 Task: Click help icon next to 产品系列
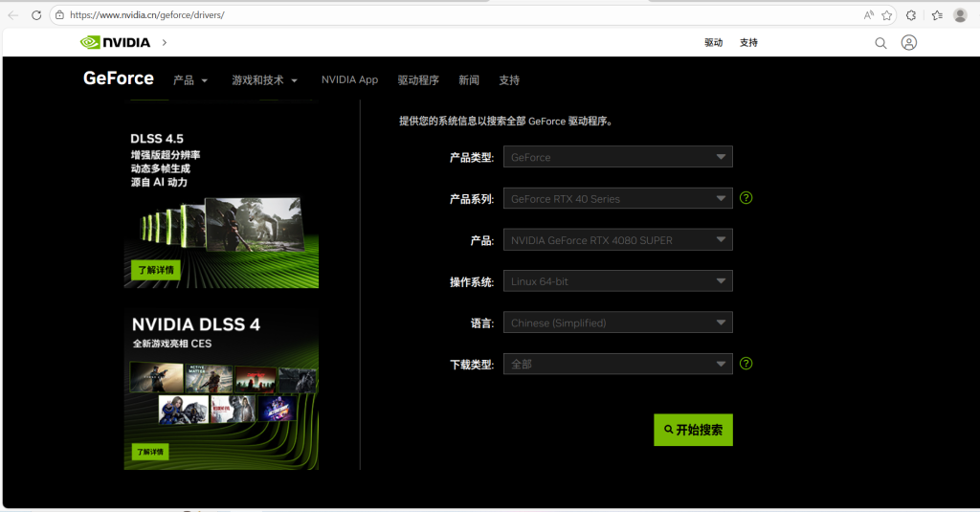746,198
